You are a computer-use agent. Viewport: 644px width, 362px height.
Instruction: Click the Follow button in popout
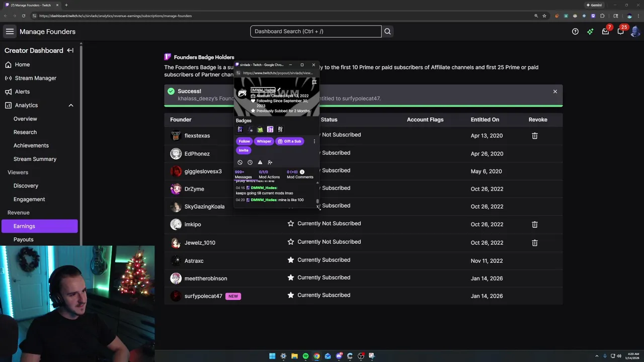(x=244, y=141)
